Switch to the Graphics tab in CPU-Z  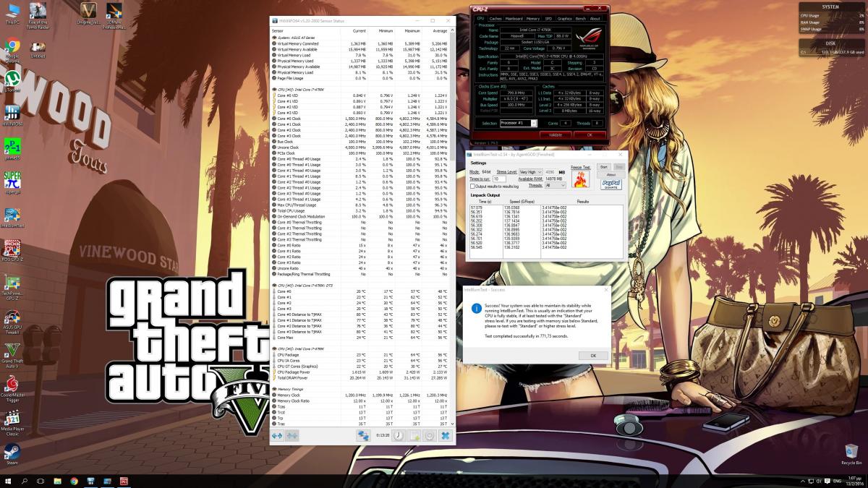coord(565,18)
